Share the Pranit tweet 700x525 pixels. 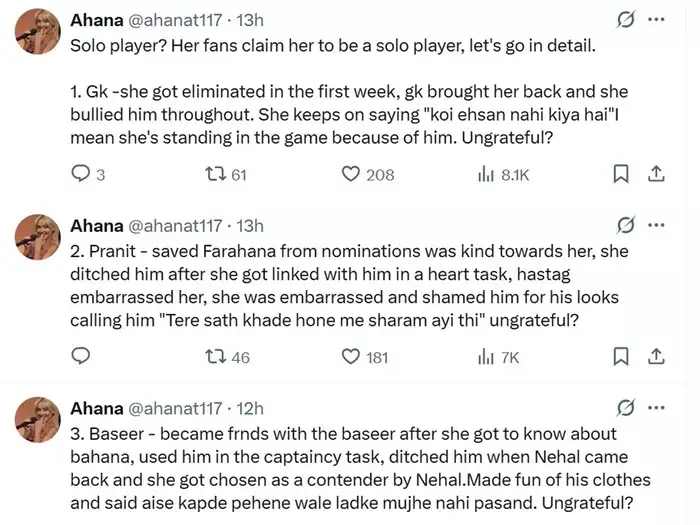(x=656, y=356)
